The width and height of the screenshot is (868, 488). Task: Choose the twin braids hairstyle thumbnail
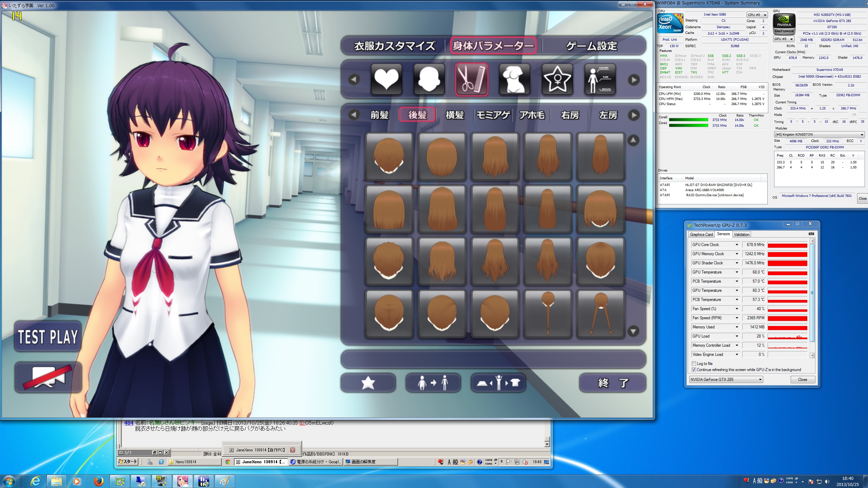(600, 314)
